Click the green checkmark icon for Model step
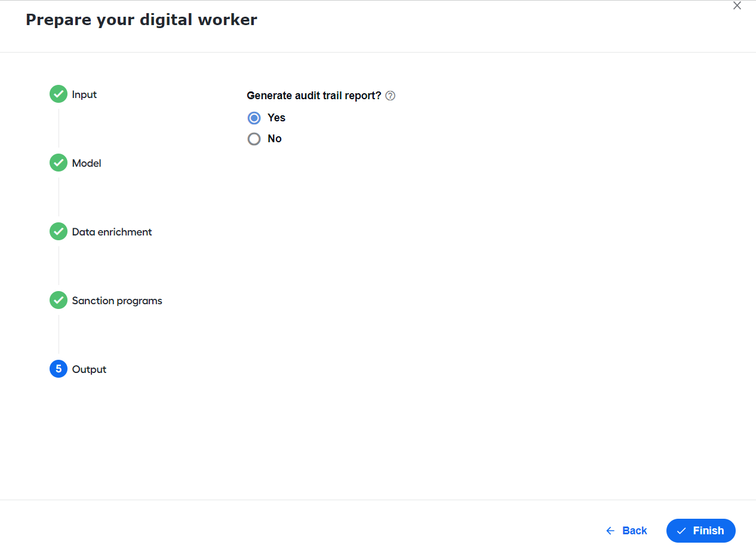756x557 pixels. click(59, 163)
